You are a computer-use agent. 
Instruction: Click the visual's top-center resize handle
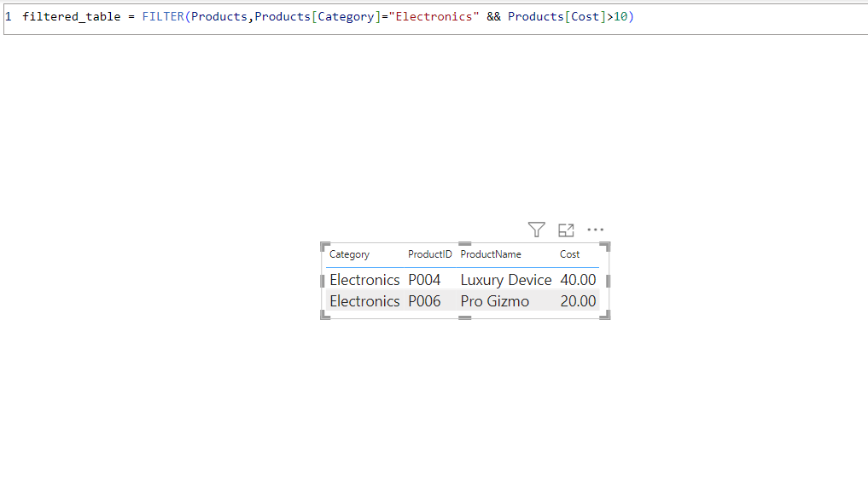coord(465,244)
